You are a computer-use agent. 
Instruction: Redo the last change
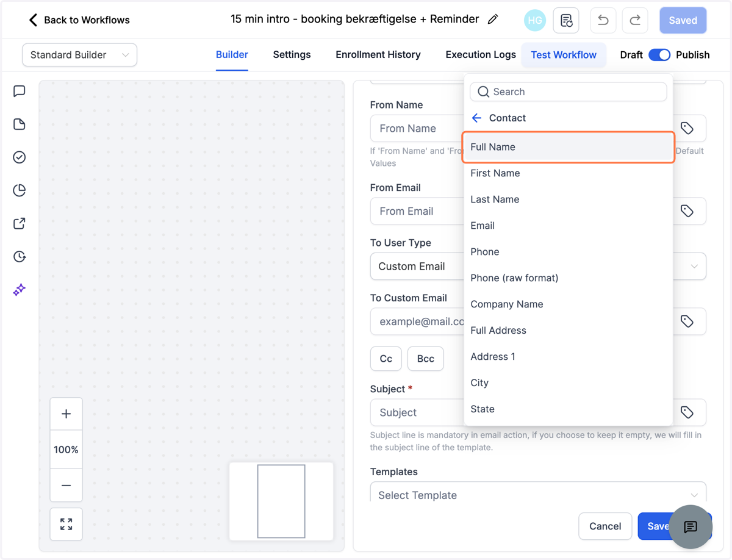634,20
